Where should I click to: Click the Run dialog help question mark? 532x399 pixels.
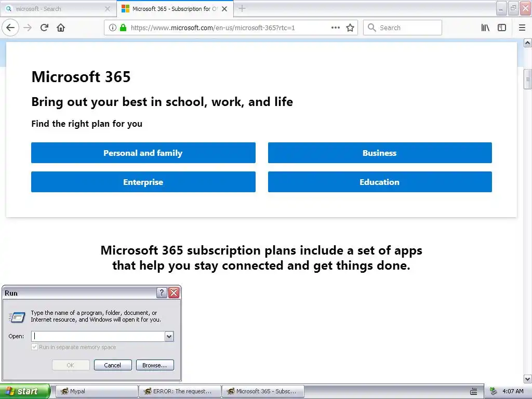click(162, 292)
